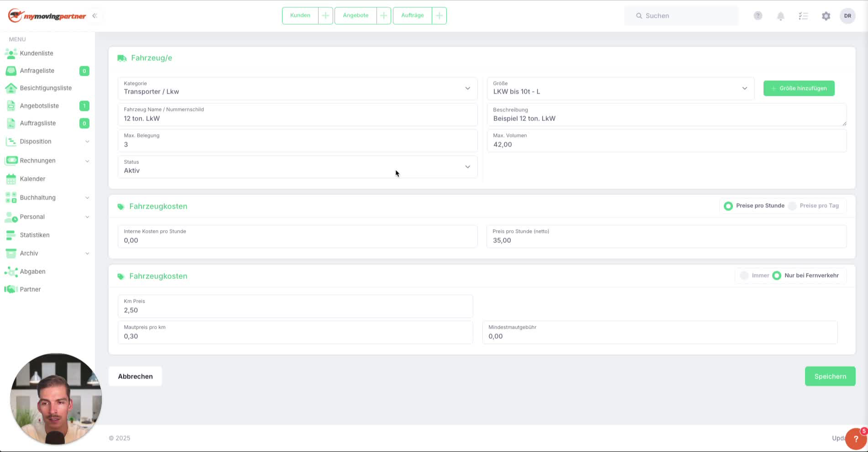
Task: Open the Status dropdown showing Aktiv
Action: (298, 167)
